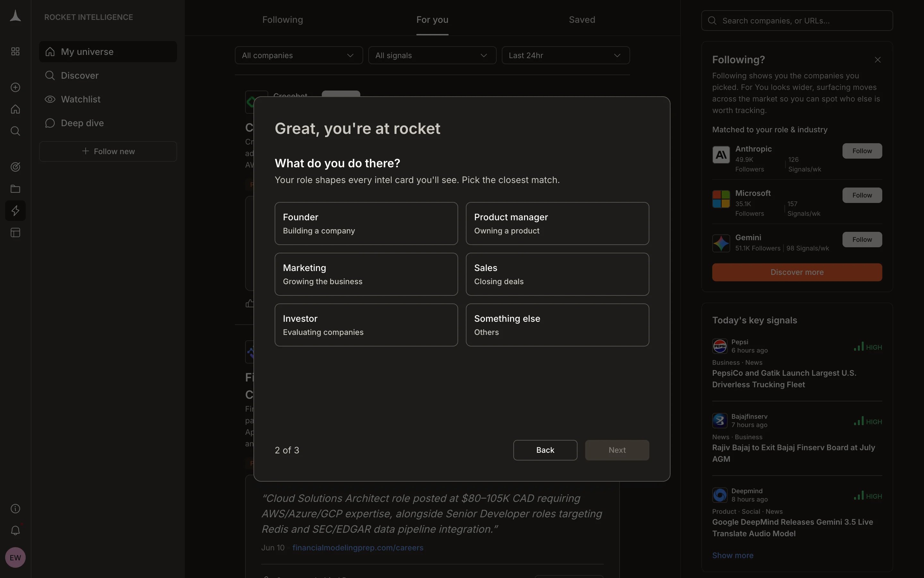Screen dimensions: 924x578
Task: Open Discover in sidebar
Action: click(x=108, y=75)
